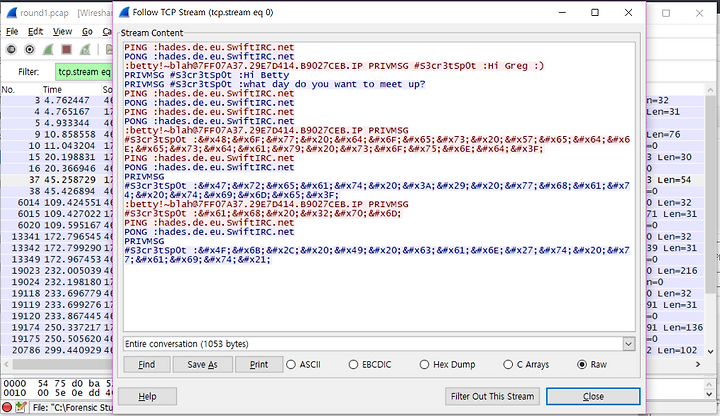Click the tcp.stream eq filter input field
720x416 pixels.
pos(84,72)
